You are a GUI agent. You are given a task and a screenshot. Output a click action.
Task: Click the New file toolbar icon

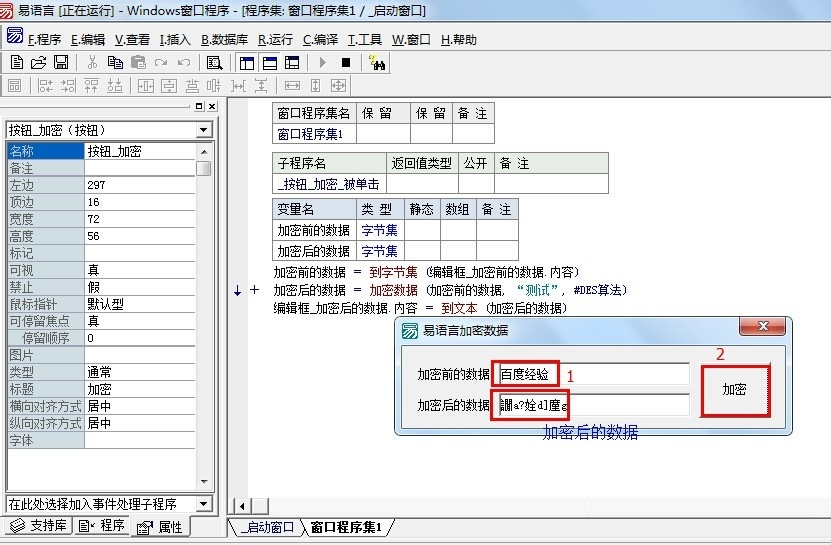(x=16, y=63)
